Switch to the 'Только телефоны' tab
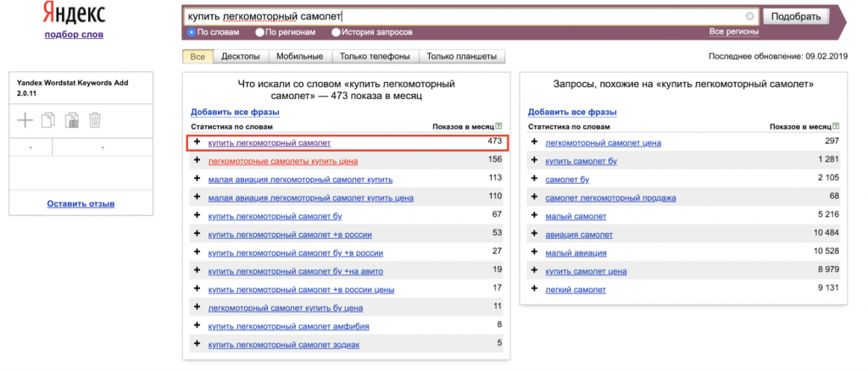Image resolution: width=868 pixels, height=371 pixels. [x=376, y=57]
